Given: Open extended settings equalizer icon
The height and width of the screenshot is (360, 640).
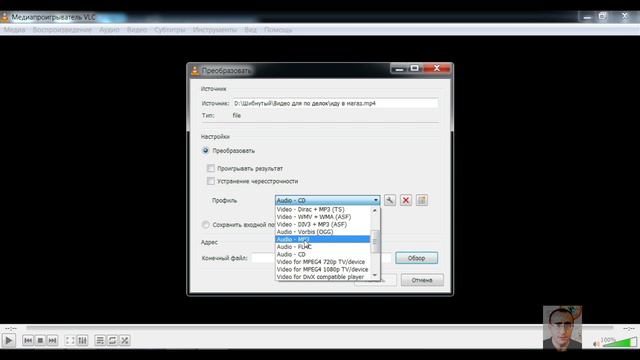Looking at the screenshot, I should point(82,340).
